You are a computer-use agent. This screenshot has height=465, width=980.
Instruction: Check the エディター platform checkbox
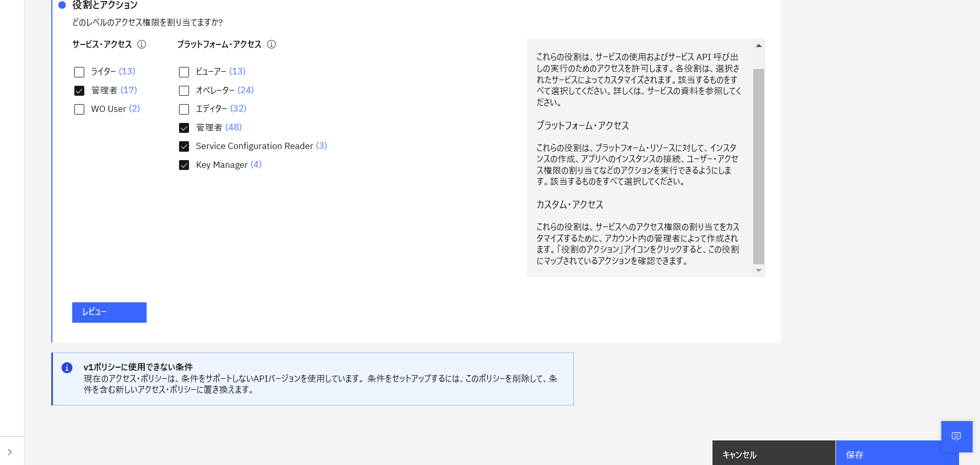coord(184,109)
